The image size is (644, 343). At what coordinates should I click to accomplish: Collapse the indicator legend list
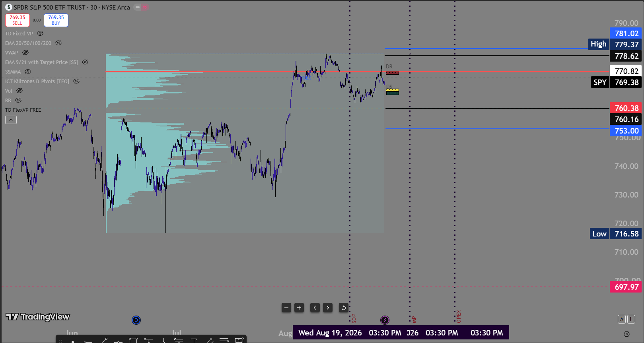[11, 120]
